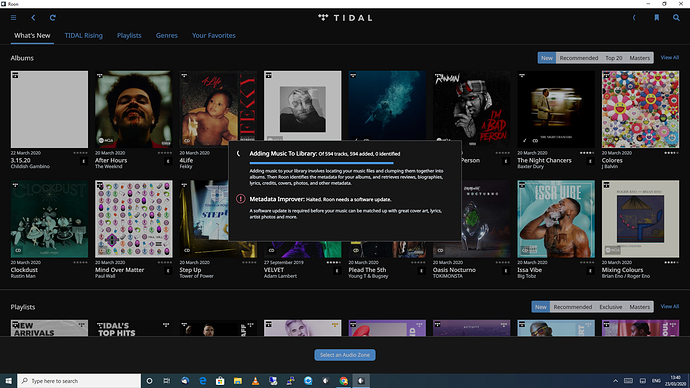
Task: Click the Step Up album title
Action: [190, 270]
